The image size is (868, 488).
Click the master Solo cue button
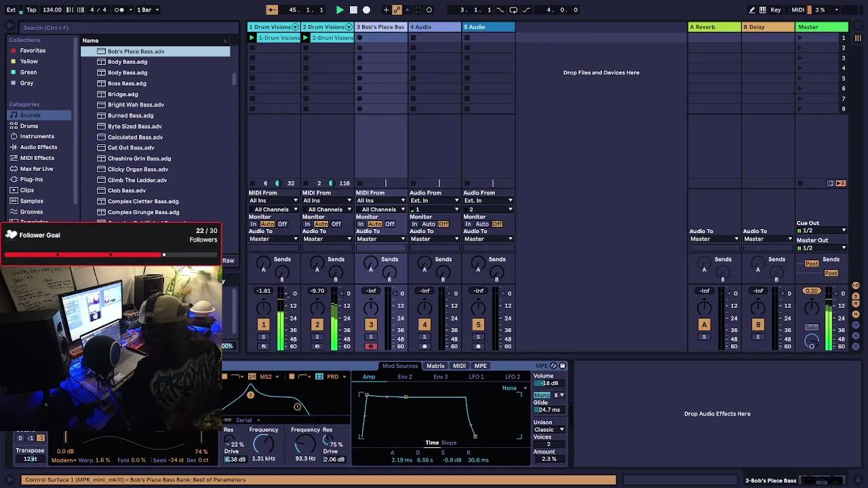811,327
